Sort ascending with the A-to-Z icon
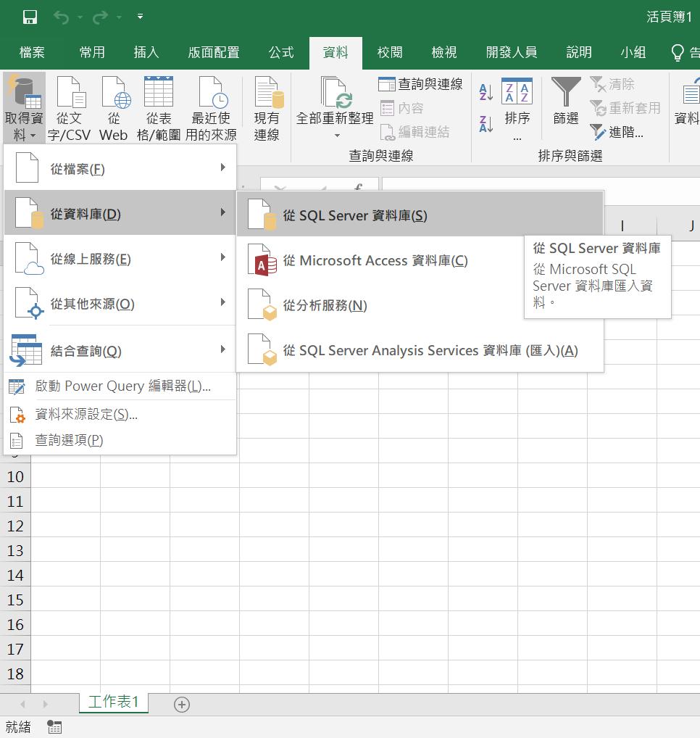Image resolution: width=700 pixels, height=738 pixels. coord(486,92)
